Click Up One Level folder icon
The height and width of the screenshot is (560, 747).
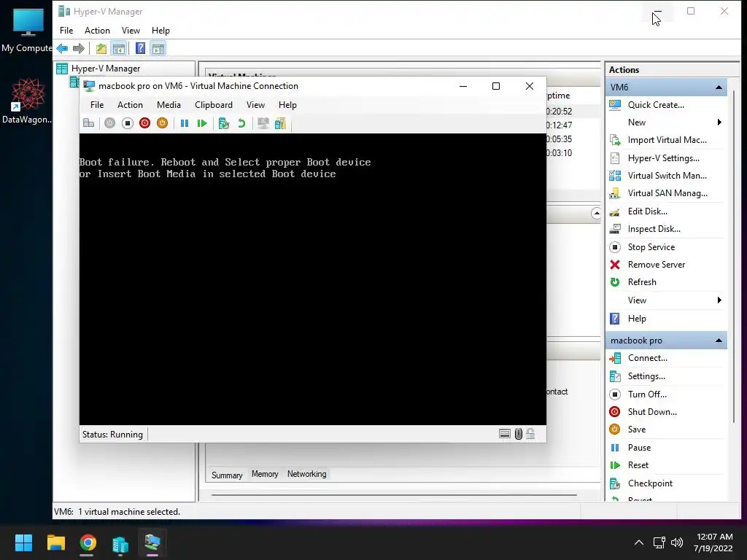101,48
